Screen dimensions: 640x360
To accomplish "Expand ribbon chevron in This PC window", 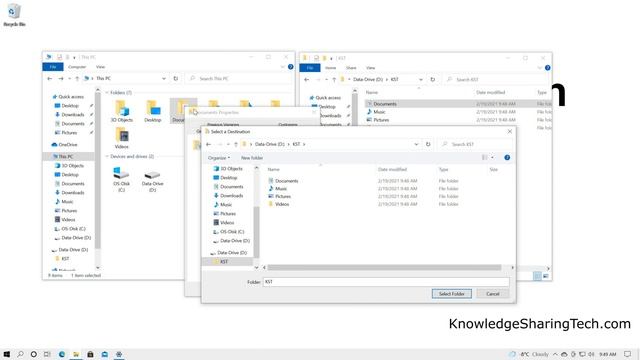I will coord(282,67).
